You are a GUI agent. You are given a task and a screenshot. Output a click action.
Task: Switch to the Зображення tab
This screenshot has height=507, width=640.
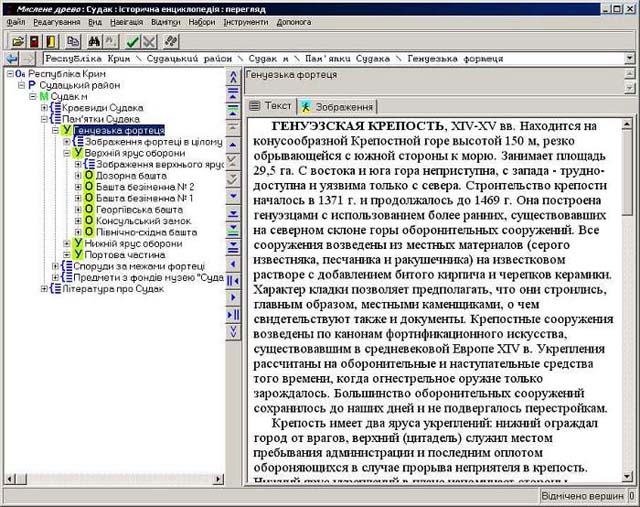[x=337, y=106]
